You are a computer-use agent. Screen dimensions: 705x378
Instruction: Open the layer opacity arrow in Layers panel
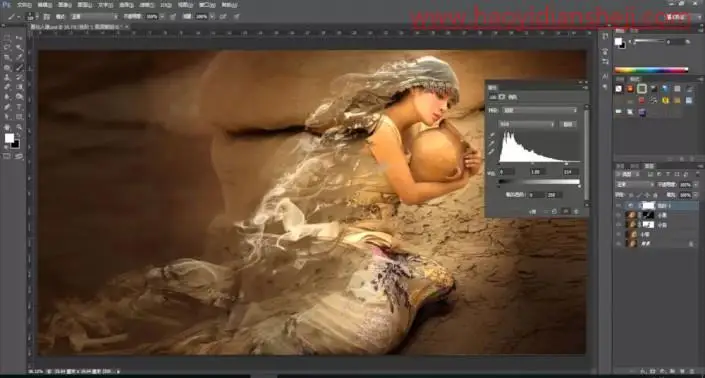click(x=696, y=184)
